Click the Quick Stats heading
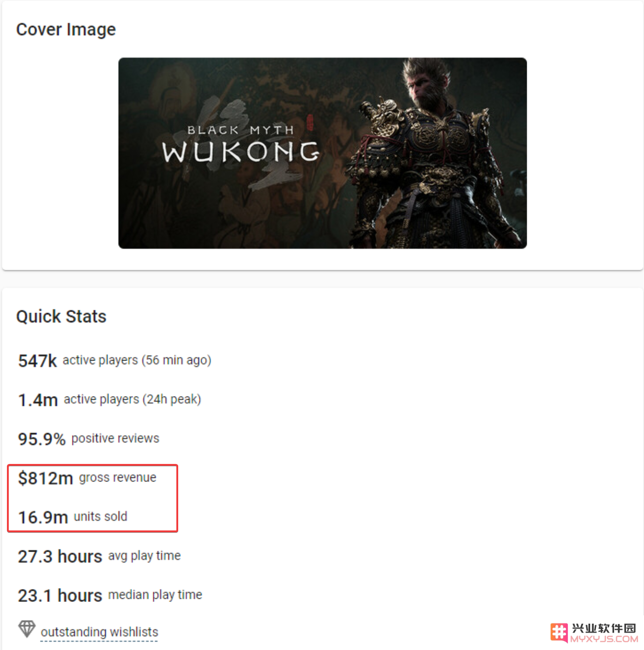 click(61, 317)
